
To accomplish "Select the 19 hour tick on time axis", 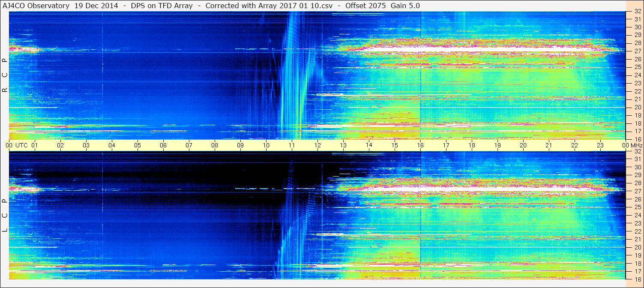I will pyautogui.click(x=497, y=145).
